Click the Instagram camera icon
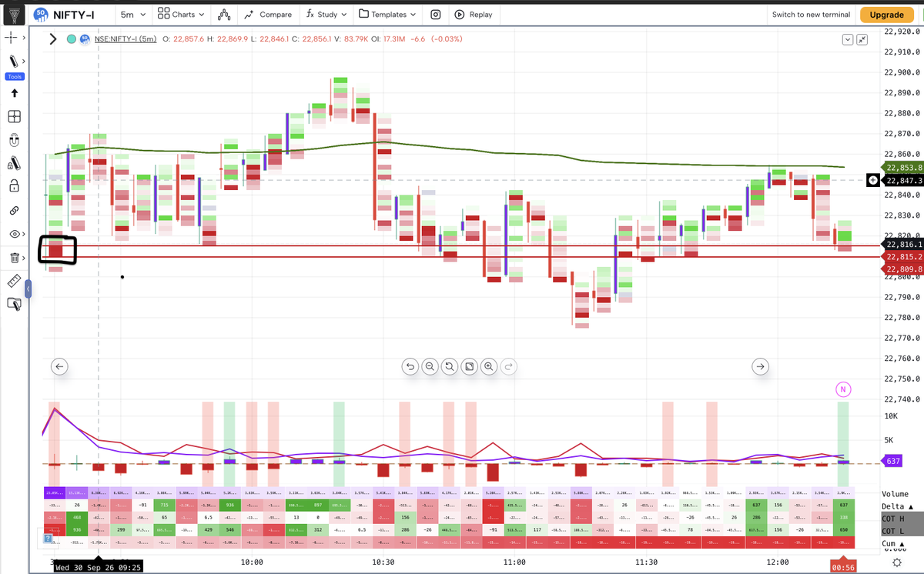924x574 pixels. (435, 14)
